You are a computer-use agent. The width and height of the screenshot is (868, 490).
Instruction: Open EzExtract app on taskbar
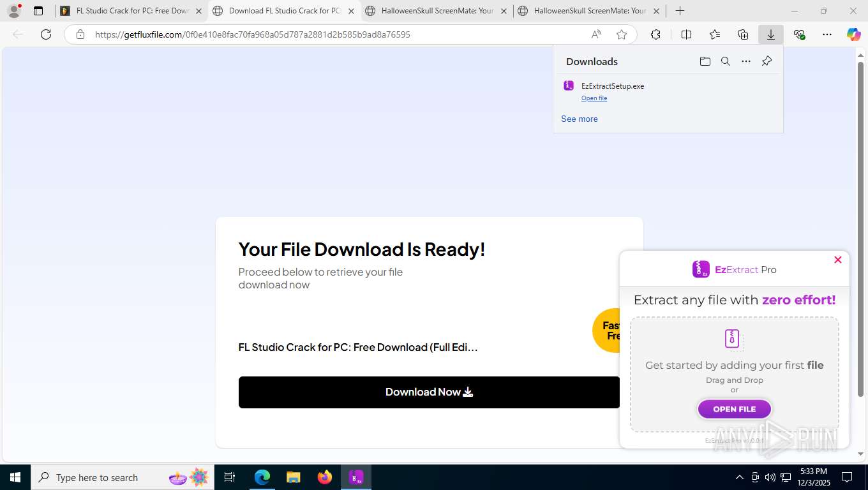pos(356,477)
